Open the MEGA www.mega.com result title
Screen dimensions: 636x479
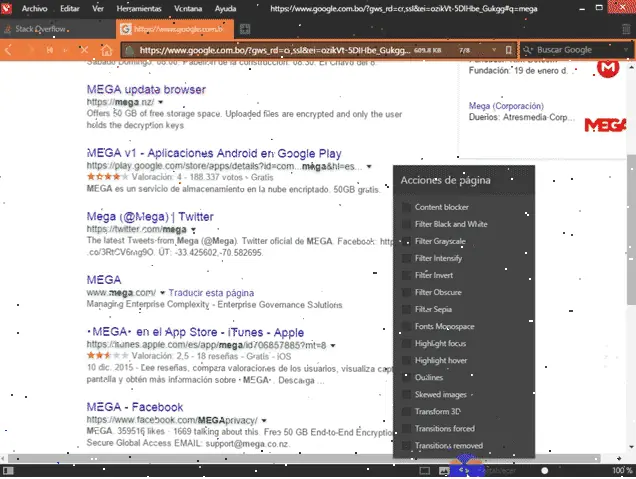(x=104, y=280)
